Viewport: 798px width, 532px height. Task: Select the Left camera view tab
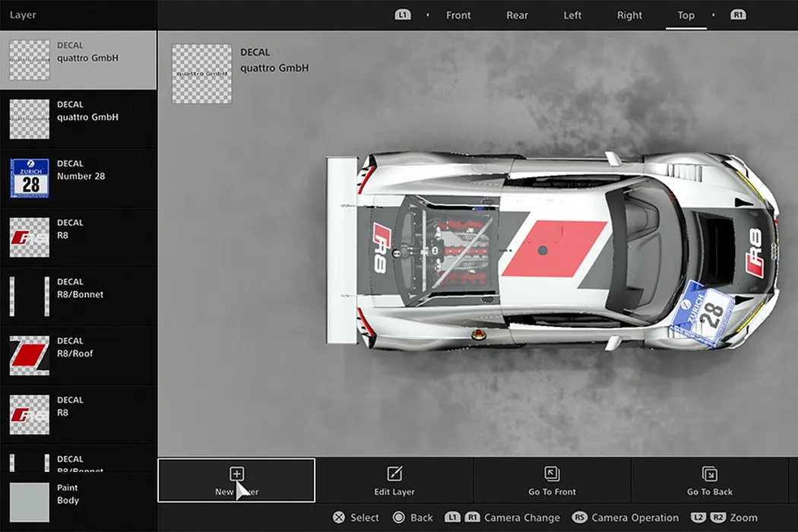tap(572, 15)
